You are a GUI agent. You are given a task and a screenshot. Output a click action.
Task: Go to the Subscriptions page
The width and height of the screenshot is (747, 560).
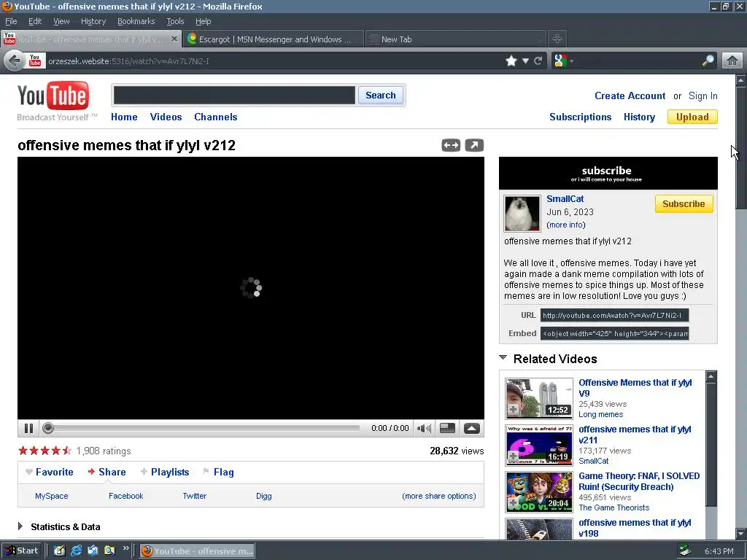point(580,117)
